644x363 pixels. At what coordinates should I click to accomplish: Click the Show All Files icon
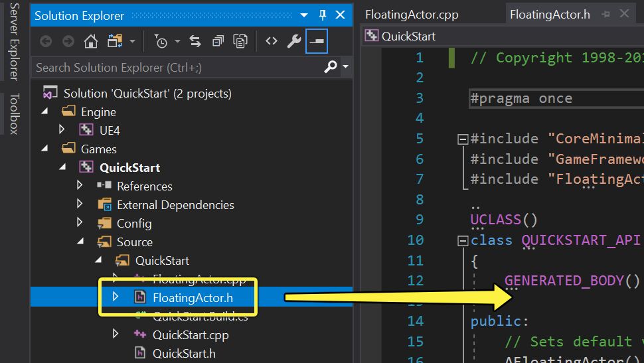pos(240,42)
